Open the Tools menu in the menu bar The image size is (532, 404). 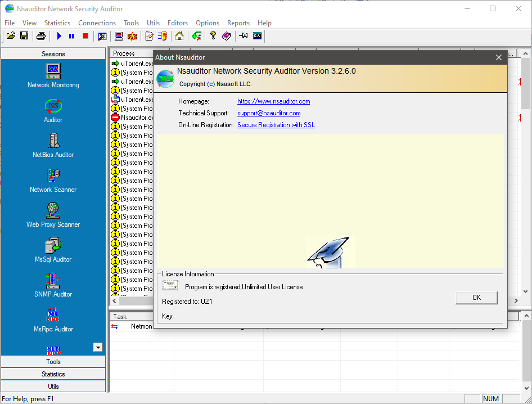tap(131, 23)
